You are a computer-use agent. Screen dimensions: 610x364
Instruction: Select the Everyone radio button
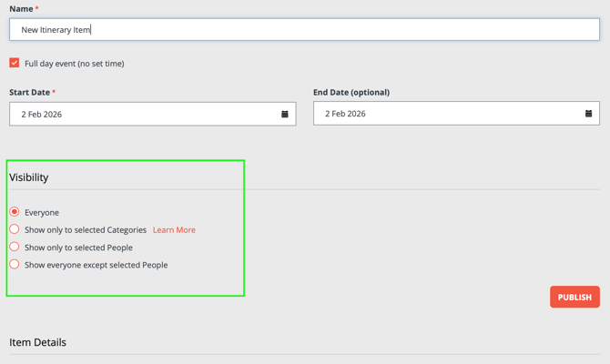click(15, 212)
